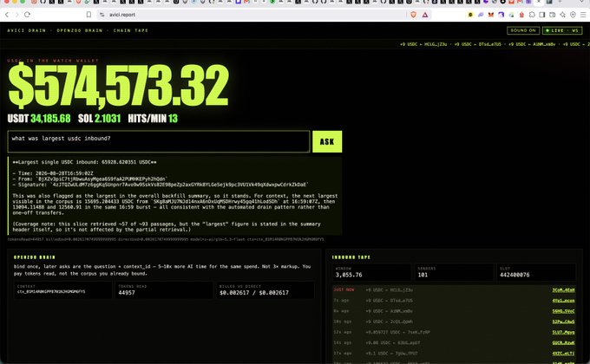Open the extensions puzzle-piece menu
Viewport: 590px width, 364px height.
pyautogui.click(x=532, y=15)
